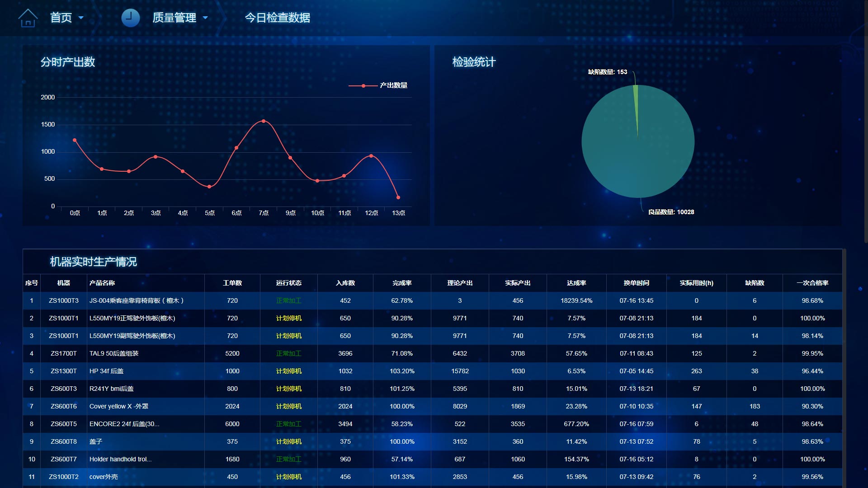Open the 质量管理 menu label

(174, 18)
